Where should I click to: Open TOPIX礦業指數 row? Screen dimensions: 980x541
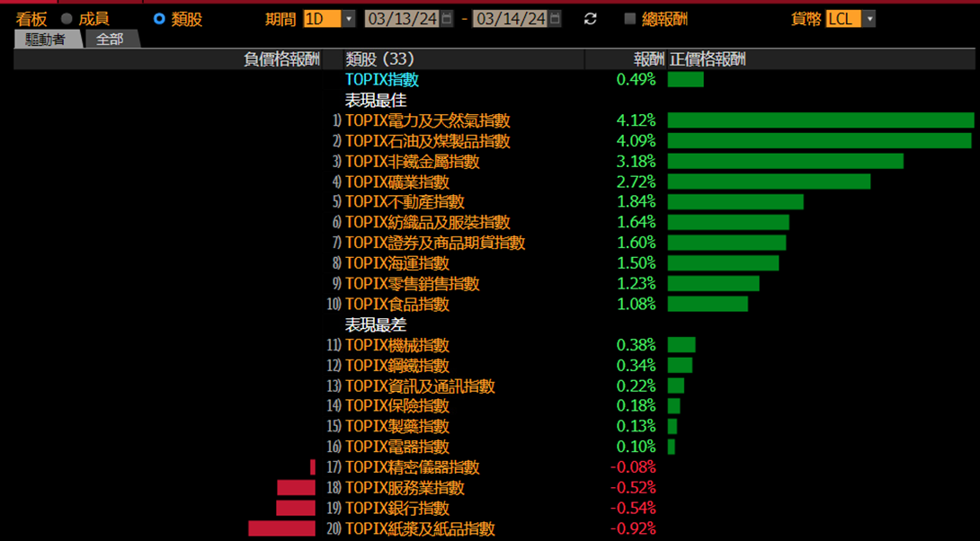[396, 182]
